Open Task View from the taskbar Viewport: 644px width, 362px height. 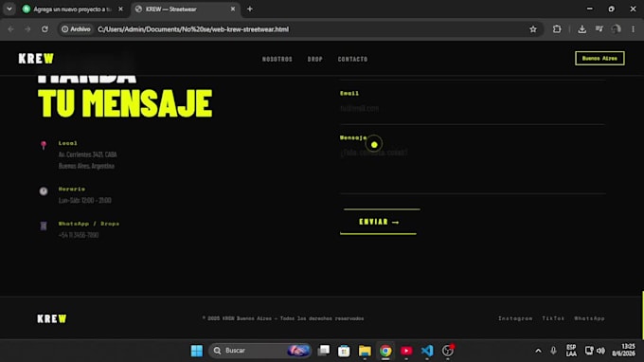pos(324,351)
